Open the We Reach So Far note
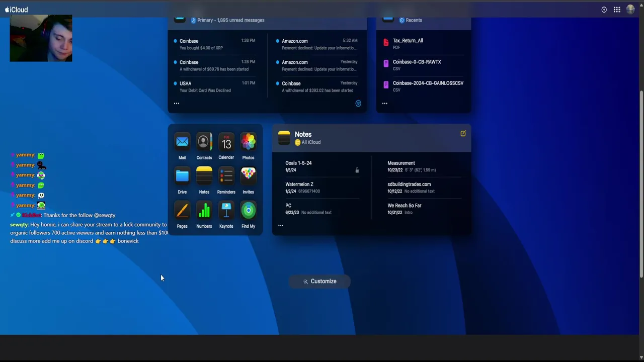This screenshot has width=644, height=362. coord(424,209)
